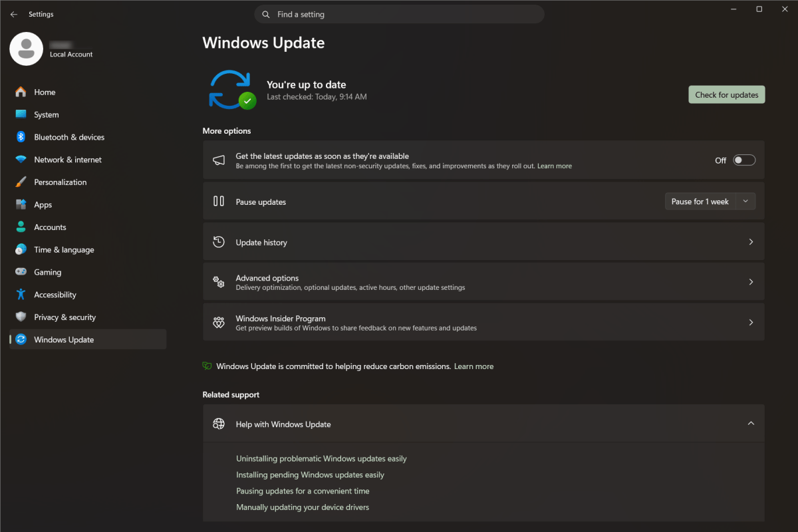Click the Bluetooth icon in sidebar
Screen dimensions: 798x532
click(x=21, y=137)
